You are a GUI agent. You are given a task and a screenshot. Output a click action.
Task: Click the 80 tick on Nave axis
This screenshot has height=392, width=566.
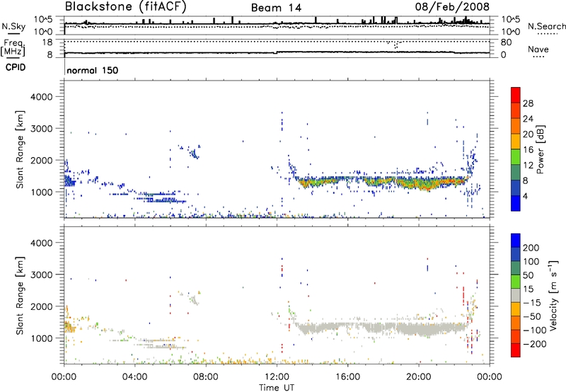(x=506, y=42)
